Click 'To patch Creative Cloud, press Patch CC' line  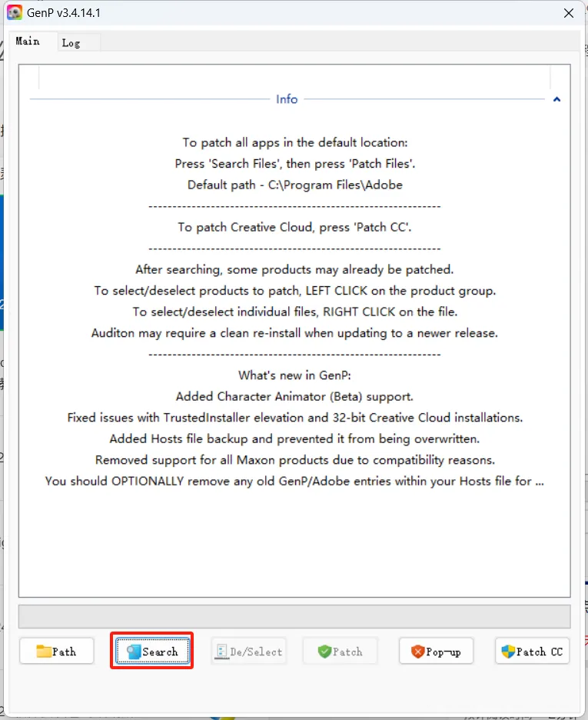click(295, 227)
